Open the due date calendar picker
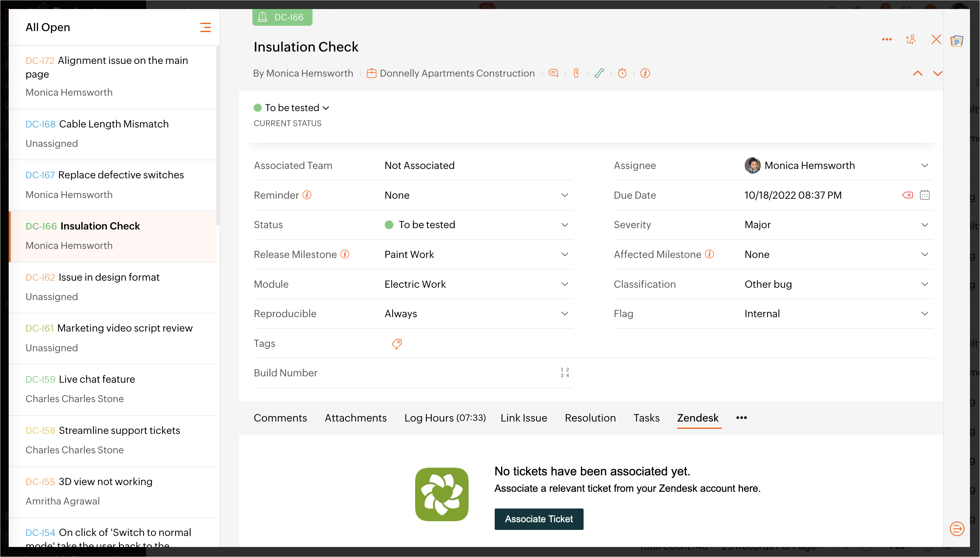The width and height of the screenshot is (980, 557). pos(925,195)
